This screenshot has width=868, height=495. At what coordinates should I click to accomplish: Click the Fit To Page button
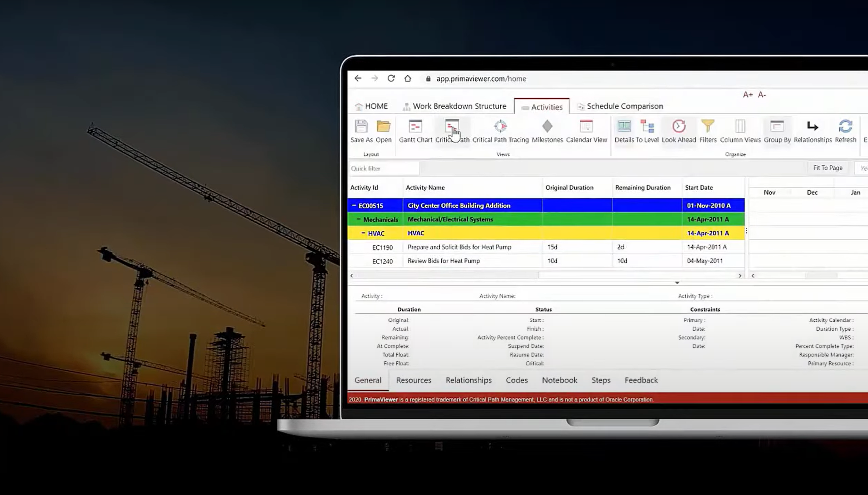point(828,168)
